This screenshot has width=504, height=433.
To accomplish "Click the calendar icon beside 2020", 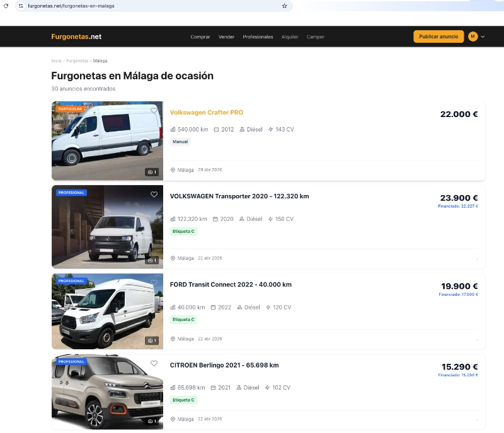I will click(x=215, y=219).
